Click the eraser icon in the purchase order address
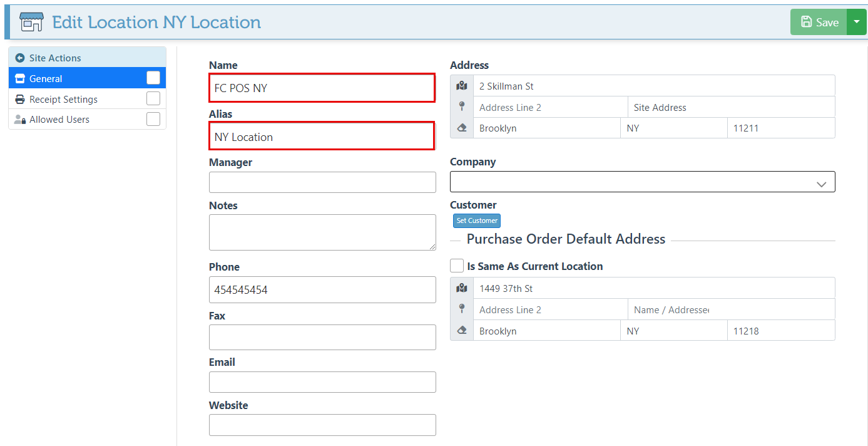The width and height of the screenshot is (868, 446). [x=462, y=330]
